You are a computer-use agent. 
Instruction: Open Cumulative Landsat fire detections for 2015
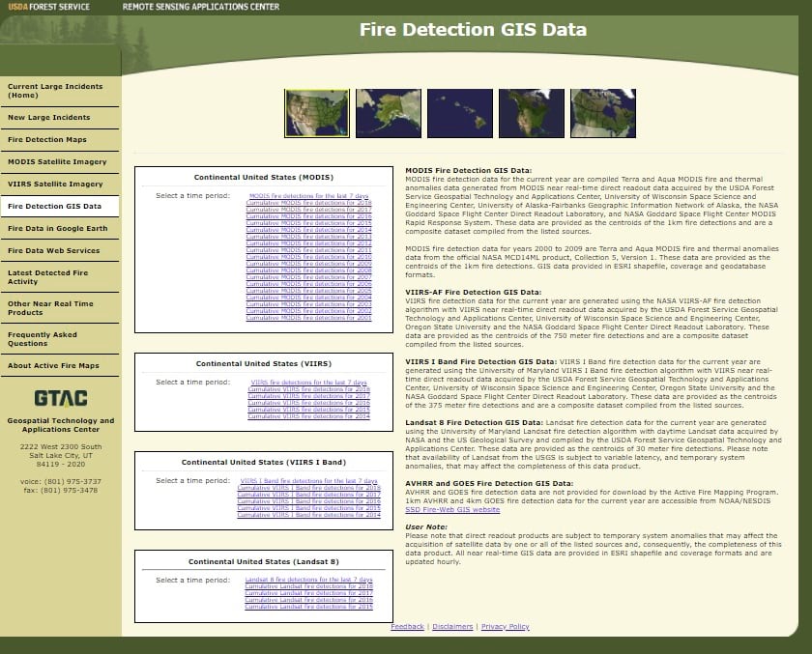click(308, 607)
